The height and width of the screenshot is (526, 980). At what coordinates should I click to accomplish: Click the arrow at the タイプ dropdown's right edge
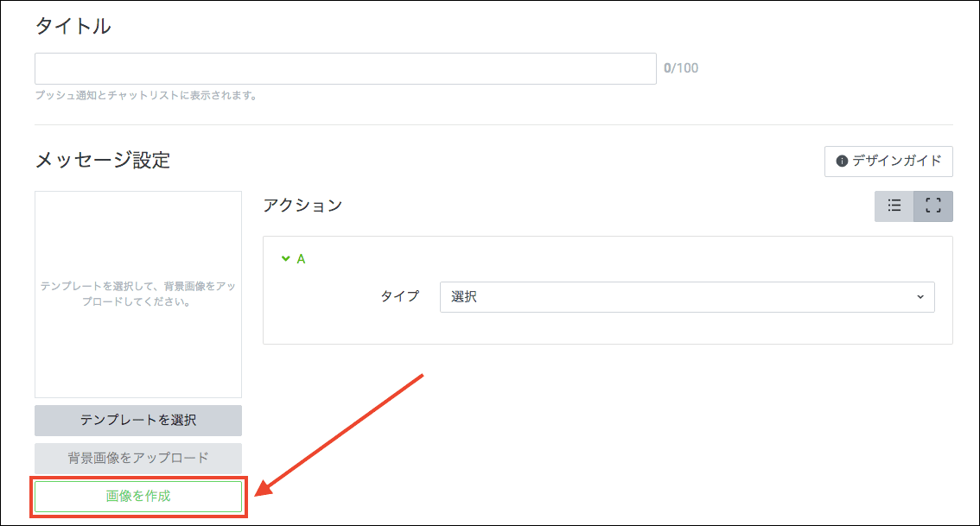pos(920,296)
